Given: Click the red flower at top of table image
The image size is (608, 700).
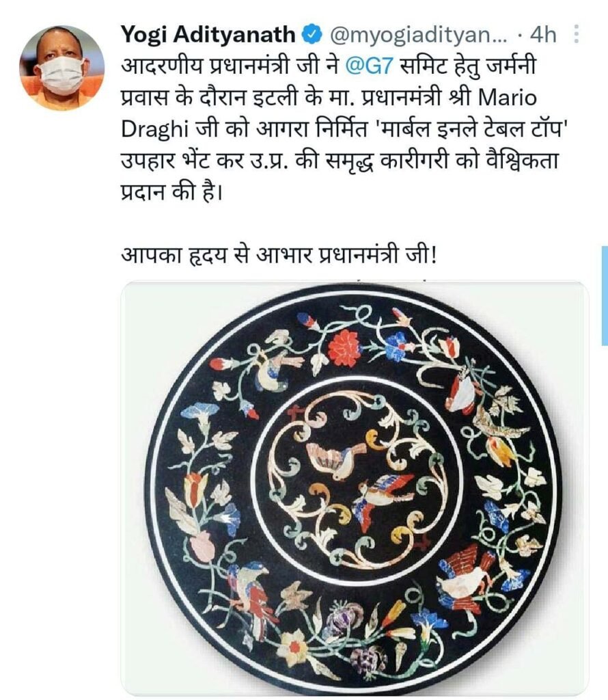Looking at the screenshot, I should point(344,349).
